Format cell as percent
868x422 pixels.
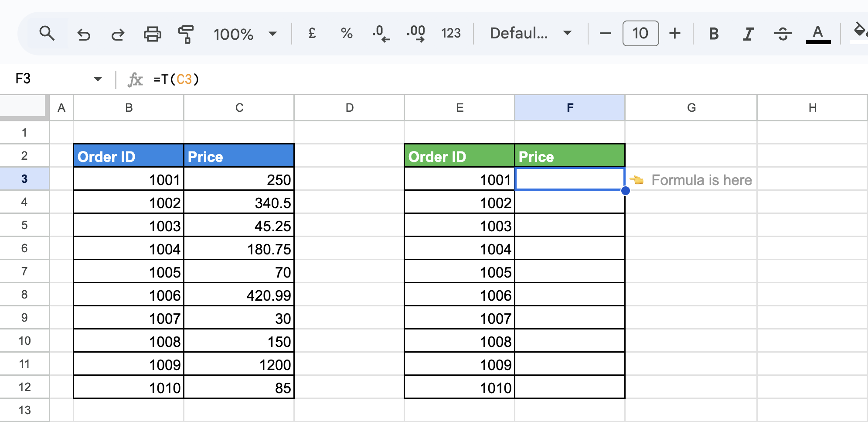click(x=347, y=33)
